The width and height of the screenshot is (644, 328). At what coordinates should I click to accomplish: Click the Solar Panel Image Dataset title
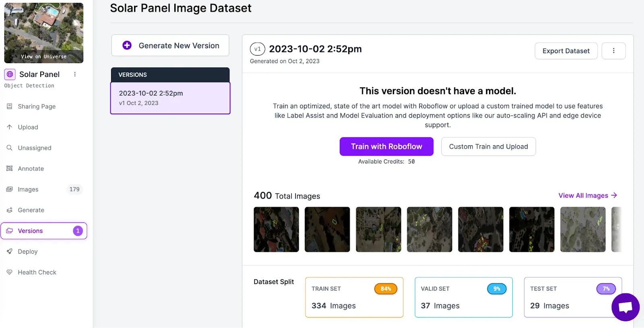pyautogui.click(x=181, y=8)
